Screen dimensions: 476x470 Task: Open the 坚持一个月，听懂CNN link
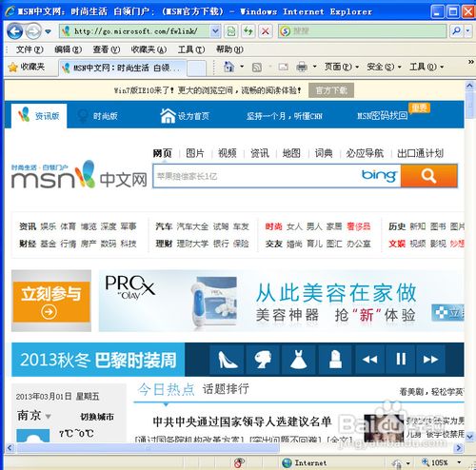(285, 116)
